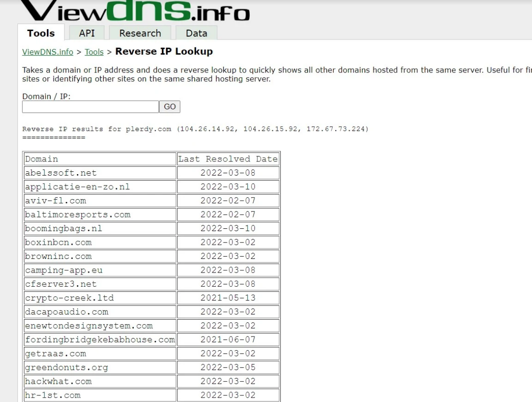532x402 pixels.
Task: Open the Tools breadcrumb link
Action: coord(94,52)
